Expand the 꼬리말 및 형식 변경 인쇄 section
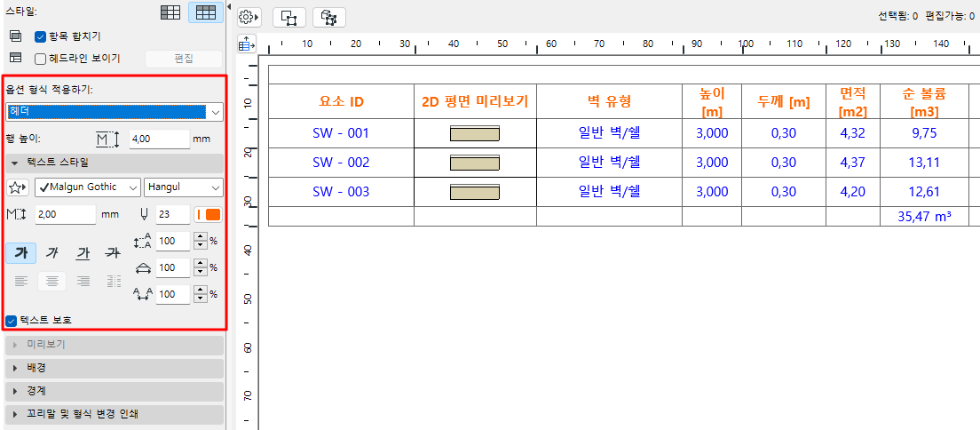 (x=115, y=414)
